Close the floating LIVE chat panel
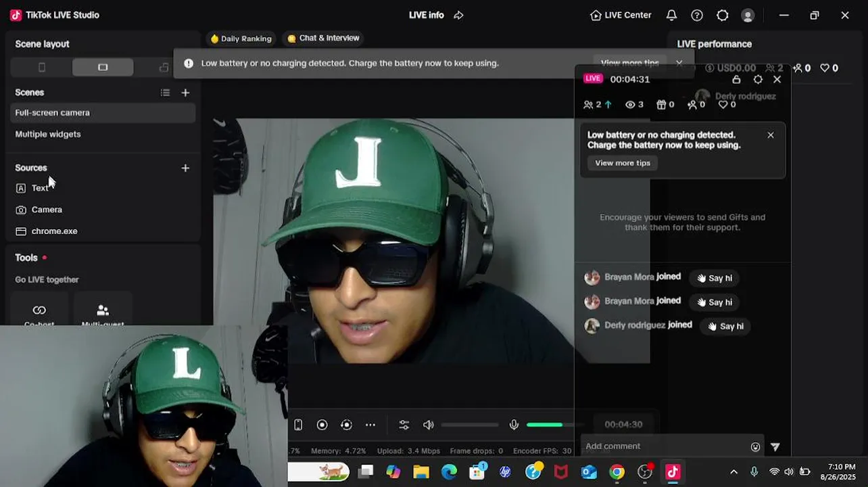 pyautogui.click(x=777, y=79)
